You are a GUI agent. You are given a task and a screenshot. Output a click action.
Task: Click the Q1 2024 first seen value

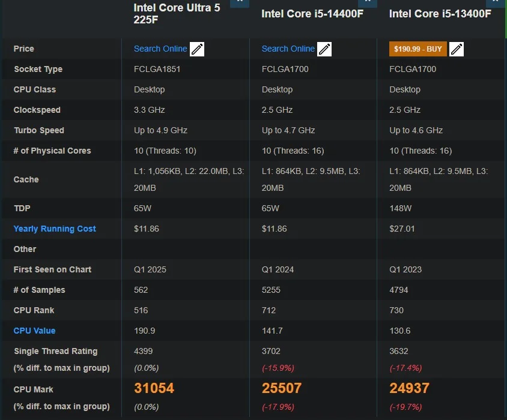point(278,269)
